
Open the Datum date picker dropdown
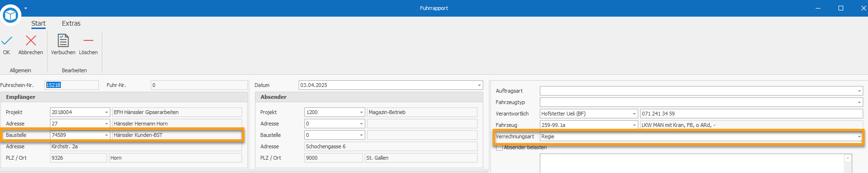pyautogui.click(x=479, y=85)
